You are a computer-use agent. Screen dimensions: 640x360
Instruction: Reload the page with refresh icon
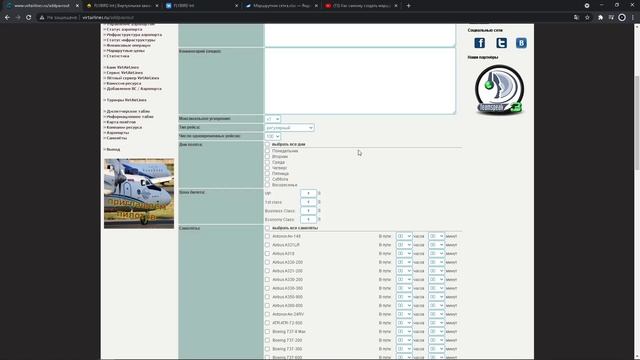click(x=29, y=18)
